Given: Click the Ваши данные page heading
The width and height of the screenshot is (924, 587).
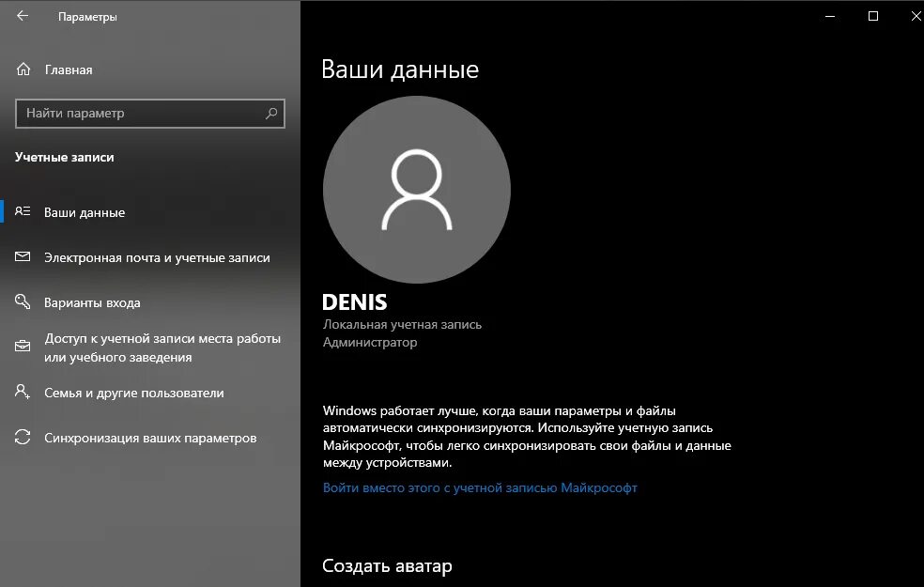Looking at the screenshot, I should tap(400, 70).
